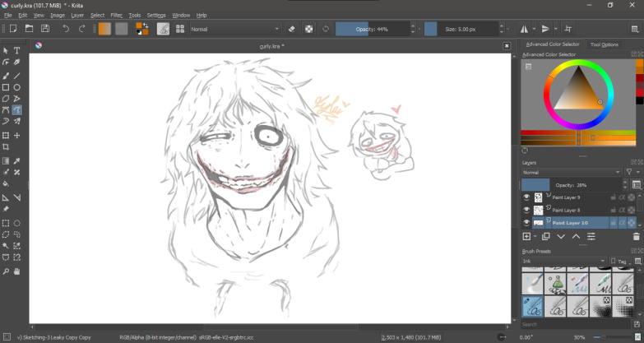Select the Pan hand tool
Viewport: 644px width, 343px height.
[x=16, y=271]
